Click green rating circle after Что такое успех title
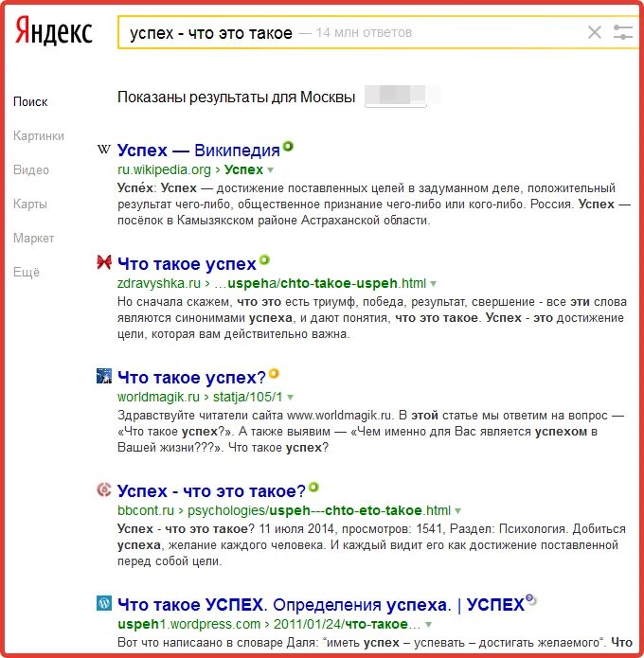The width and height of the screenshot is (644, 658). 264,260
